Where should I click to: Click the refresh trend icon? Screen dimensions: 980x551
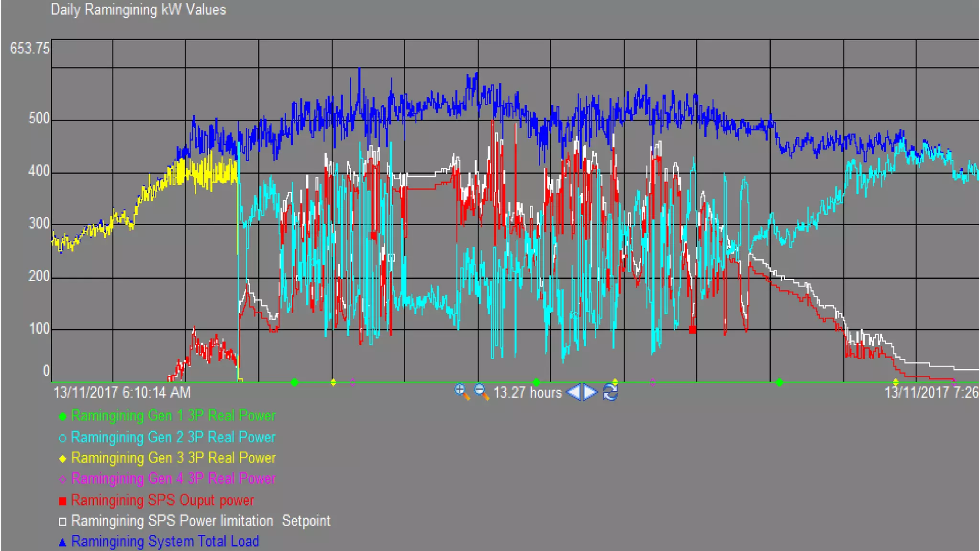tap(610, 393)
